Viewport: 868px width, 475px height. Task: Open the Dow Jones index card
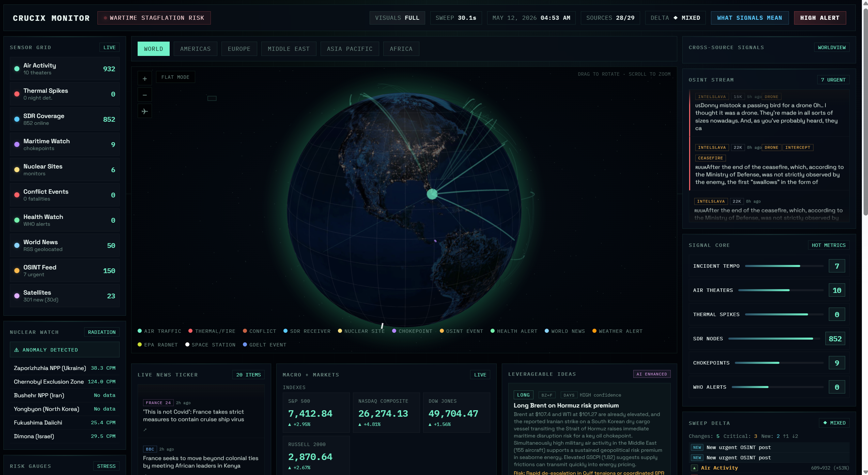click(456, 413)
